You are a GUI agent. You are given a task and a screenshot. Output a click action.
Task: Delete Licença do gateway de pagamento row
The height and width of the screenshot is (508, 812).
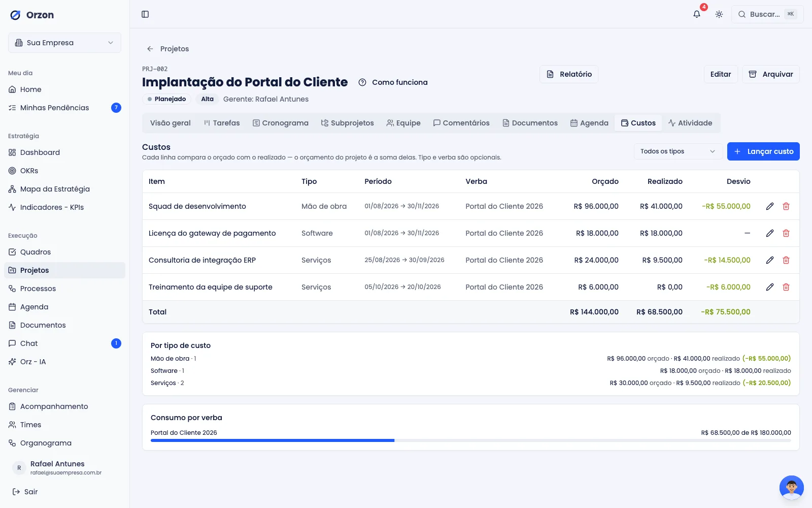[786, 233]
